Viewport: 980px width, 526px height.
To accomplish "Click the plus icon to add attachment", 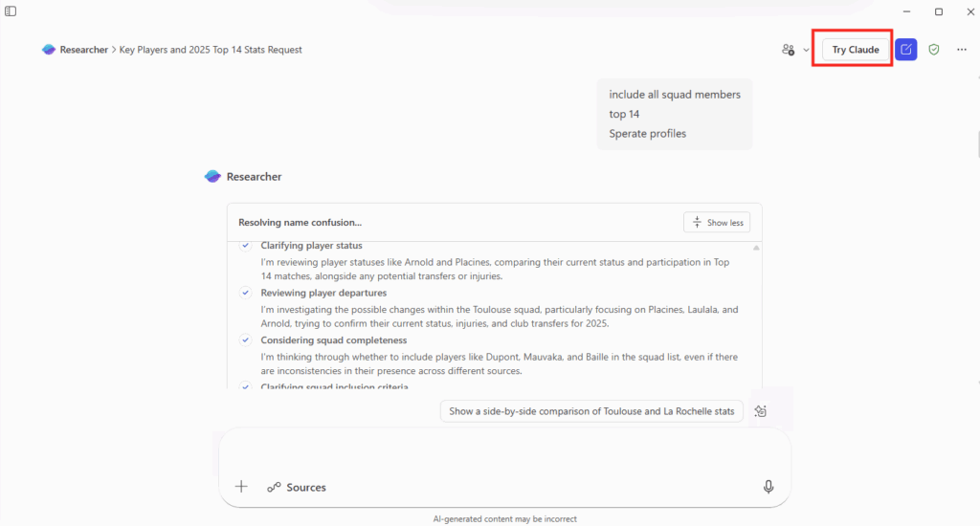I will [x=241, y=487].
